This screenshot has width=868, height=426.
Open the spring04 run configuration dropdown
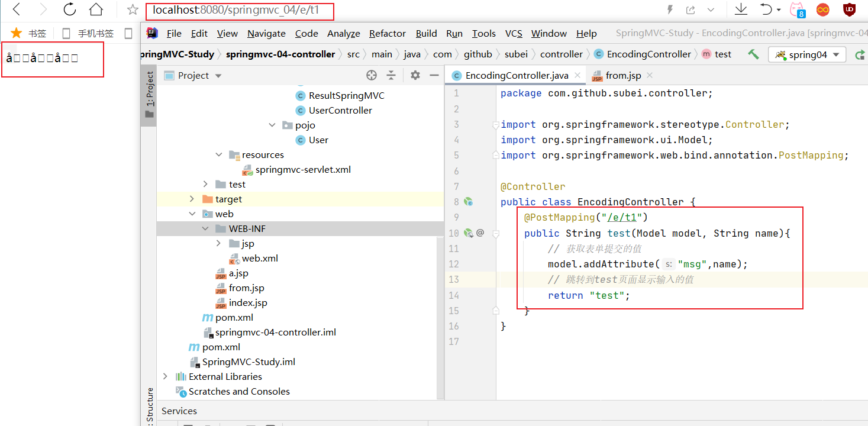click(807, 54)
